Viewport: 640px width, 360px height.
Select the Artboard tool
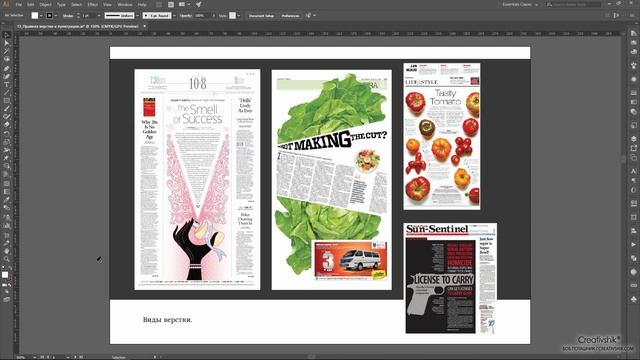[7, 235]
